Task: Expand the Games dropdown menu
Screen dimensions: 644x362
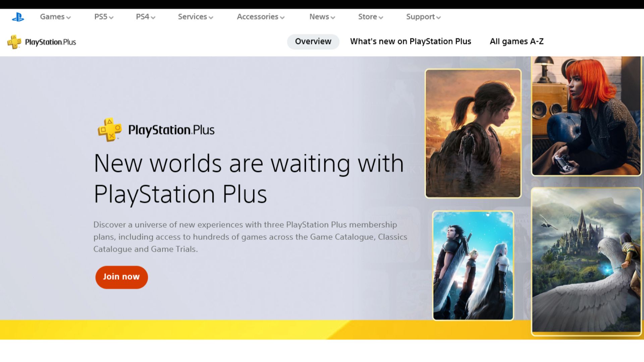Action: click(55, 17)
